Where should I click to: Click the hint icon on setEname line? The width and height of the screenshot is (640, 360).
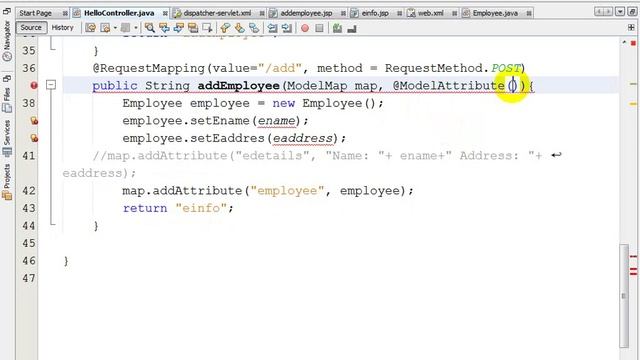pos(34,120)
